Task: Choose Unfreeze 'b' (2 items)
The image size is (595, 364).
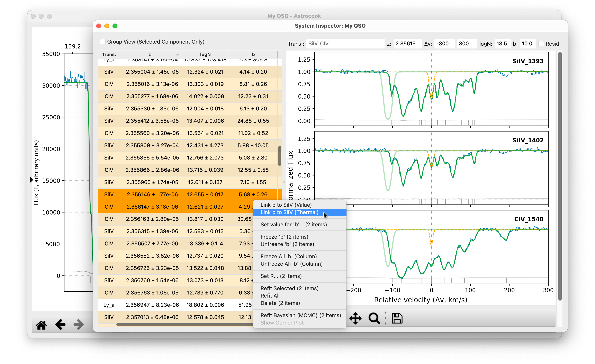Action: (x=300, y=244)
